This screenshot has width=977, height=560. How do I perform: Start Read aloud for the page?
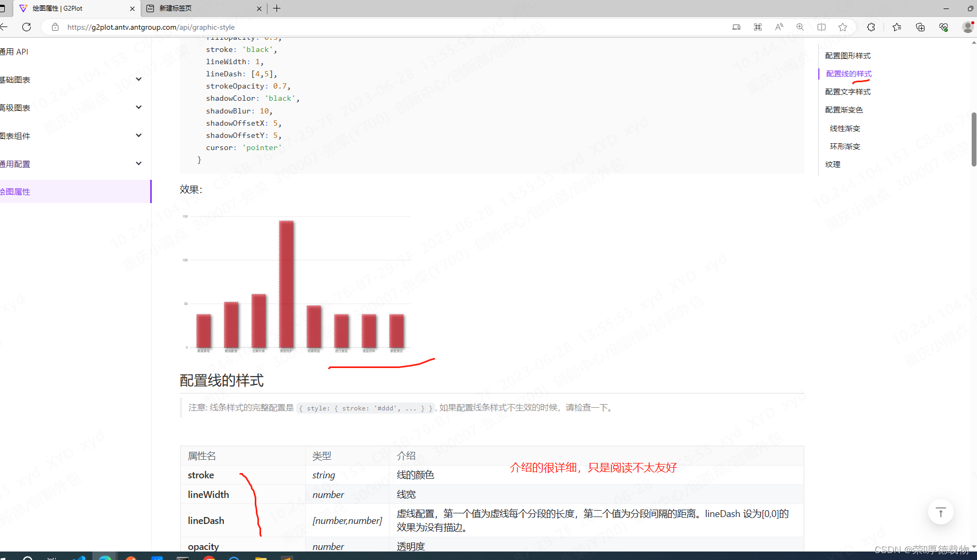[x=779, y=27]
